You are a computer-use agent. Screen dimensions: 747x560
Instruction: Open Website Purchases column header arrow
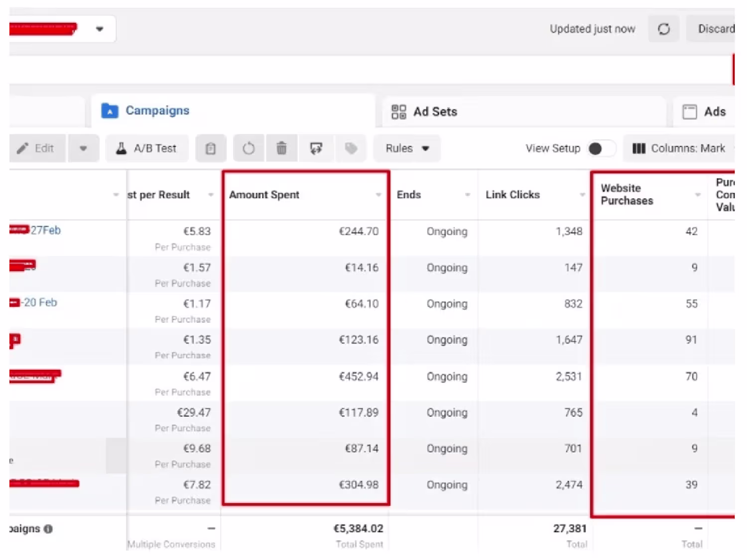(698, 195)
